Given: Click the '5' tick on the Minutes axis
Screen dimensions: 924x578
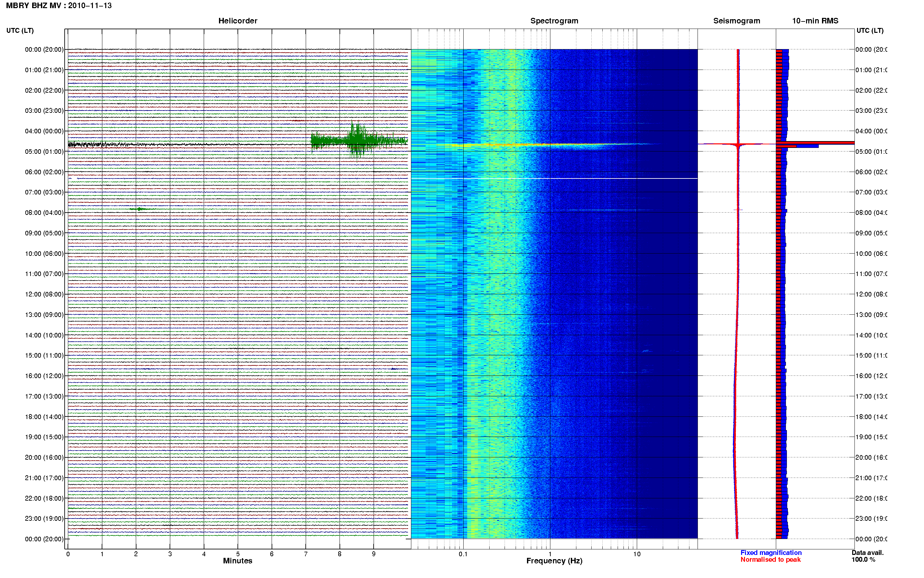Looking at the screenshot, I should pos(237,554).
